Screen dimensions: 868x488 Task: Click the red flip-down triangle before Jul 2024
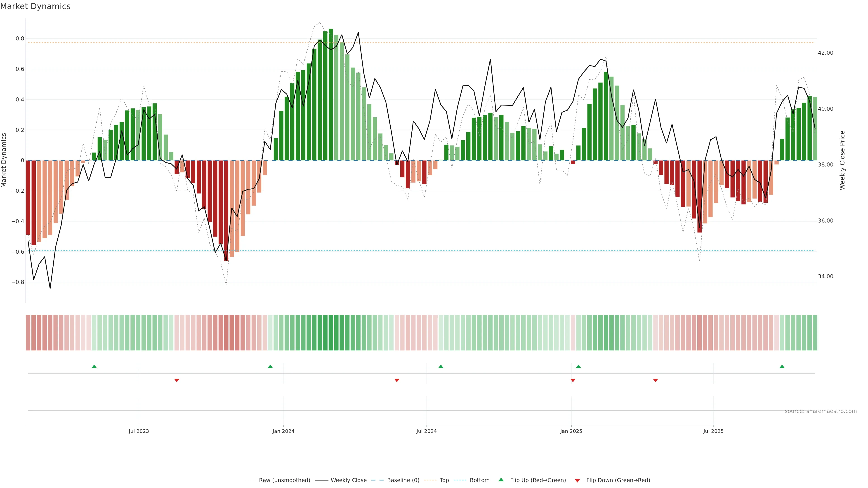(397, 380)
